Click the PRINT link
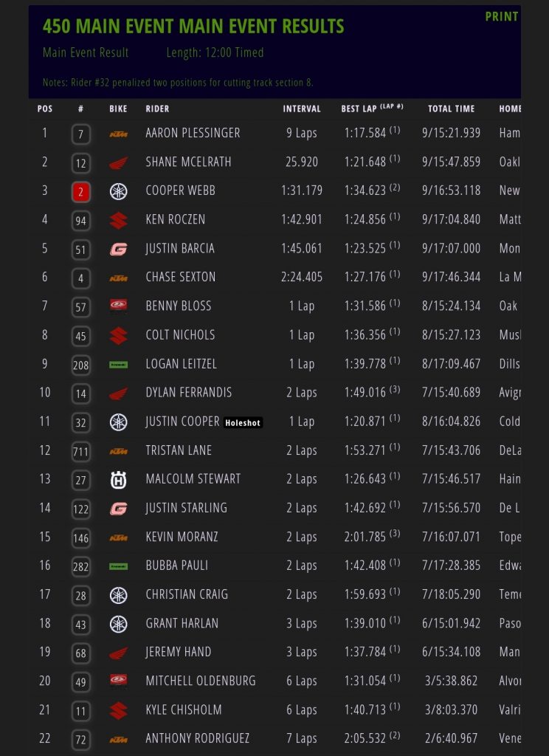The height and width of the screenshot is (756, 549). click(502, 16)
